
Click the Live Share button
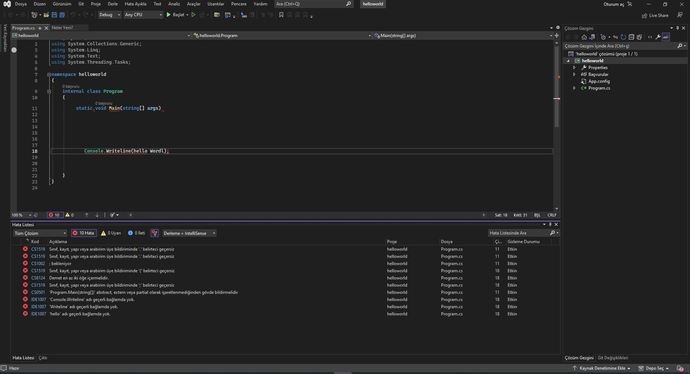[x=655, y=15]
